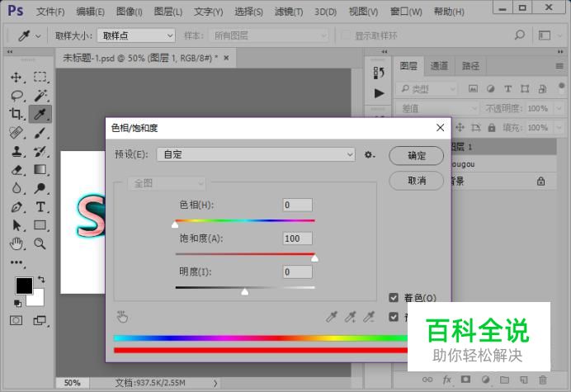The height and width of the screenshot is (392, 571).
Task: Select the Brush tool
Action: pos(40,133)
